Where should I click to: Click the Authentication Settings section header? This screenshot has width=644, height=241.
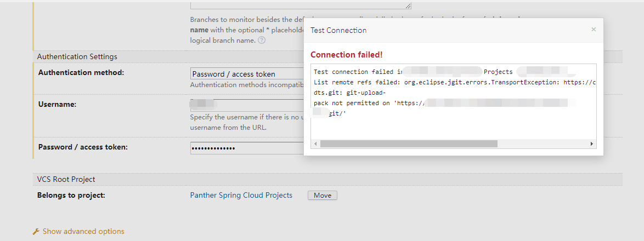pyautogui.click(x=77, y=56)
